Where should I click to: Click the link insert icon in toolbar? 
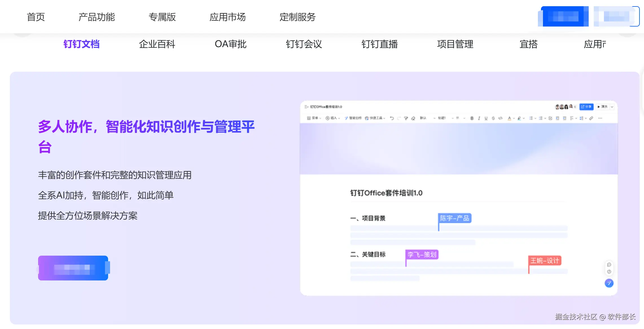click(x=591, y=118)
